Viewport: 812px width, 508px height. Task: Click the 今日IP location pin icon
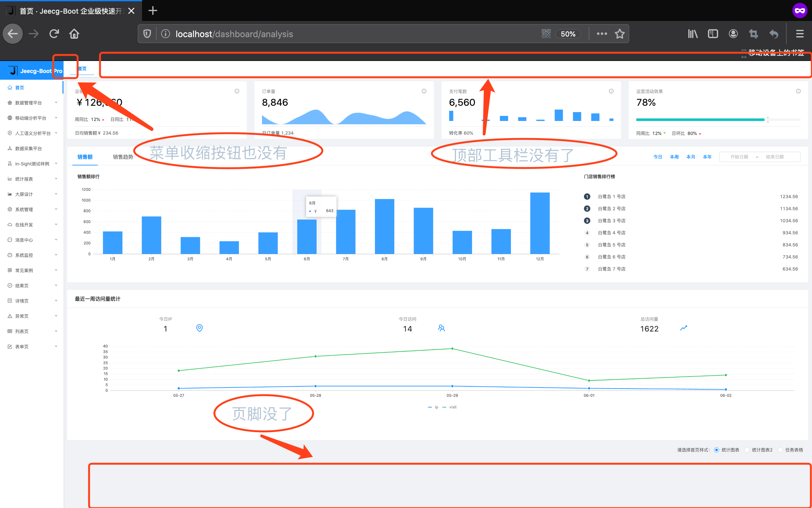199,328
